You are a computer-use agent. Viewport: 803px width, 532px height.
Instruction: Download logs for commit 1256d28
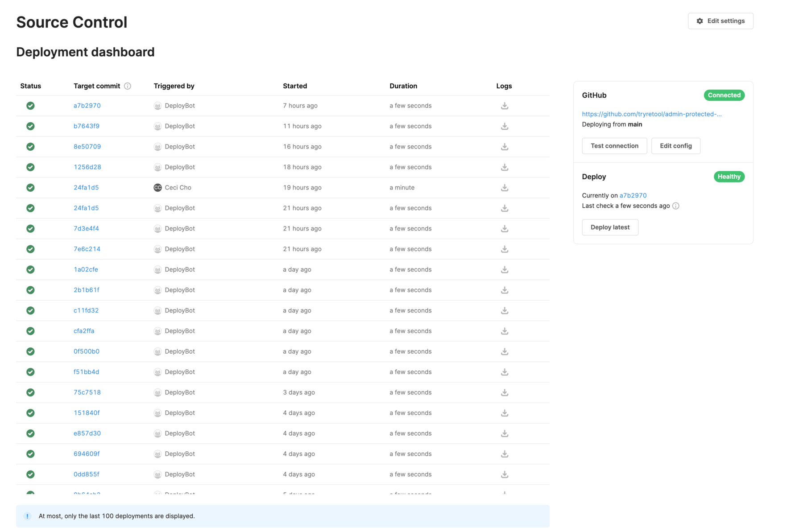coord(505,167)
